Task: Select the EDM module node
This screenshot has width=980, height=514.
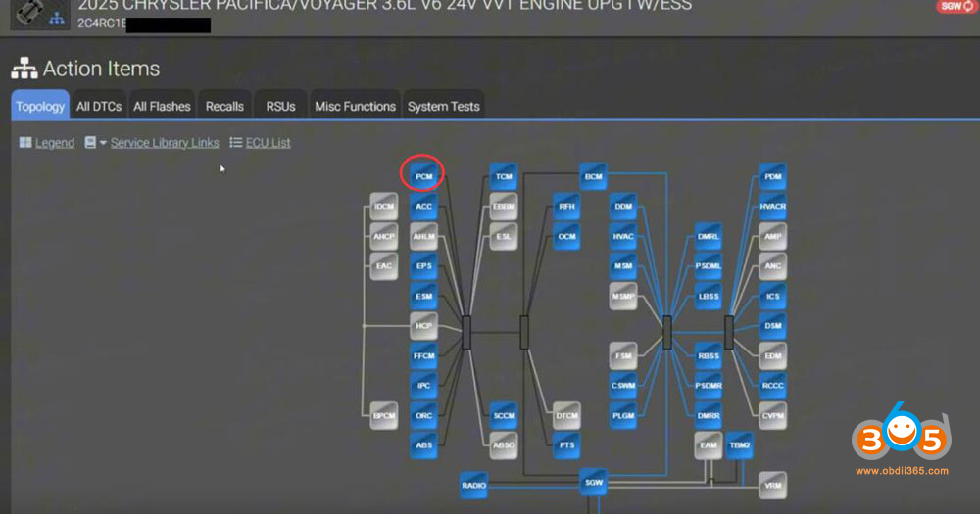Action: pos(772,356)
